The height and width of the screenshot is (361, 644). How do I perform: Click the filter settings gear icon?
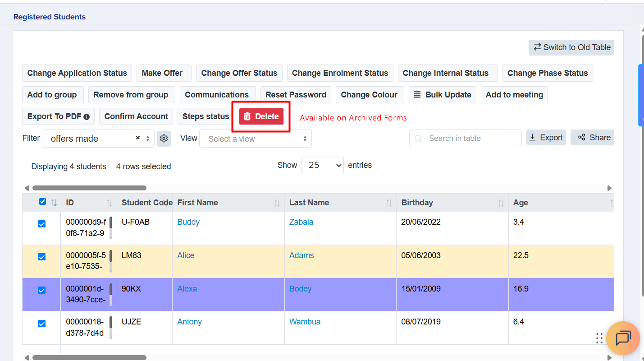pos(164,139)
